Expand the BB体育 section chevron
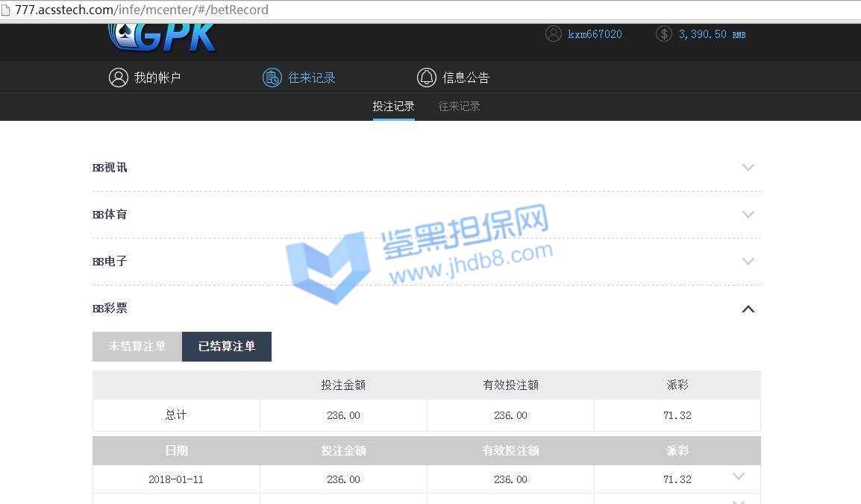The image size is (861, 504). [x=748, y=215]
